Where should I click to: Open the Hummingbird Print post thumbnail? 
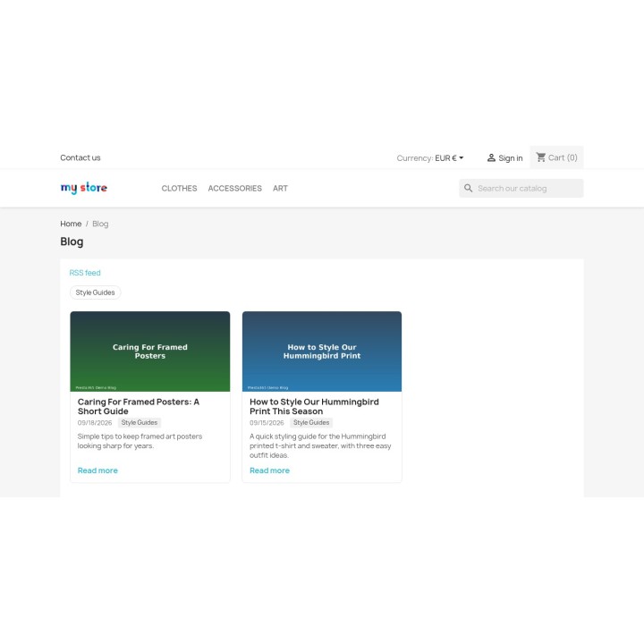(322, 352)
